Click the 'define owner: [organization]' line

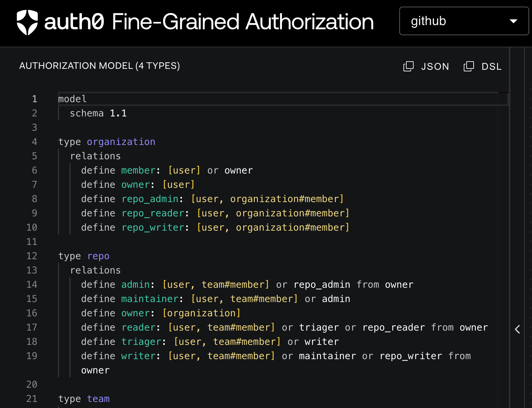pos(161,313)
